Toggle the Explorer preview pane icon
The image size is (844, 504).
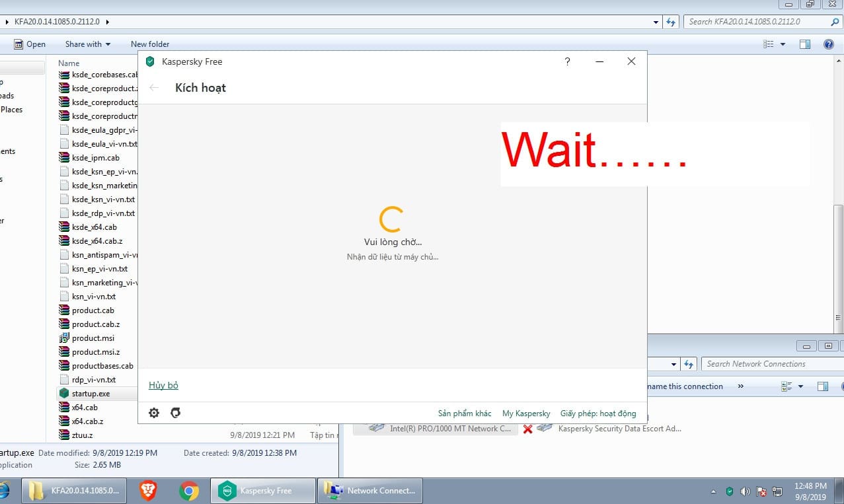point(804,44)
